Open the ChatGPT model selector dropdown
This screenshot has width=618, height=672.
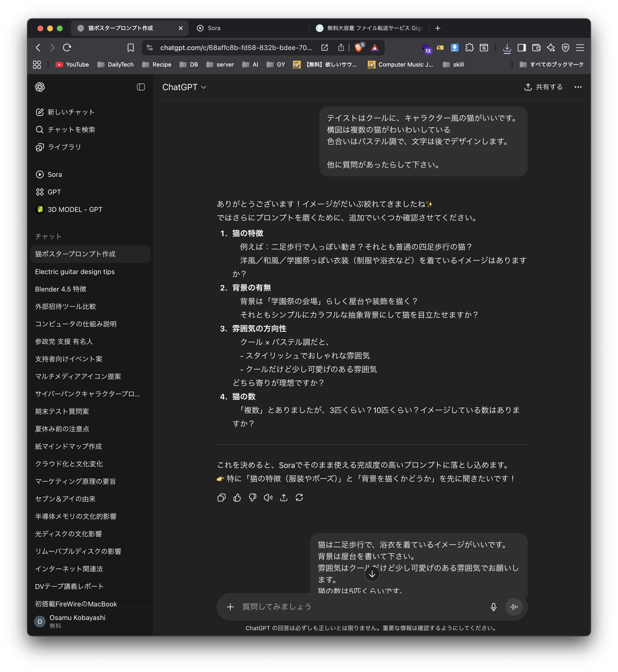(x=184, y=87)
